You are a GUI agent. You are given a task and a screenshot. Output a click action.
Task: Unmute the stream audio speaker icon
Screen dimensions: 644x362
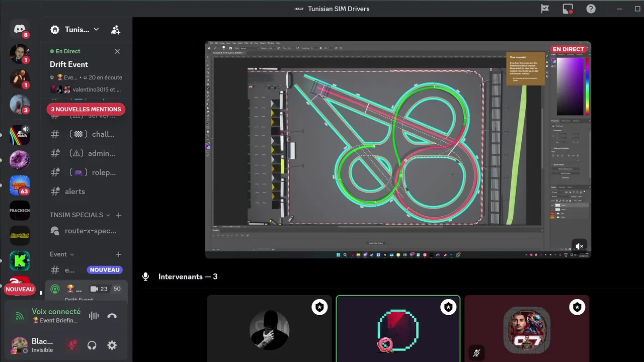coord(579,246)
